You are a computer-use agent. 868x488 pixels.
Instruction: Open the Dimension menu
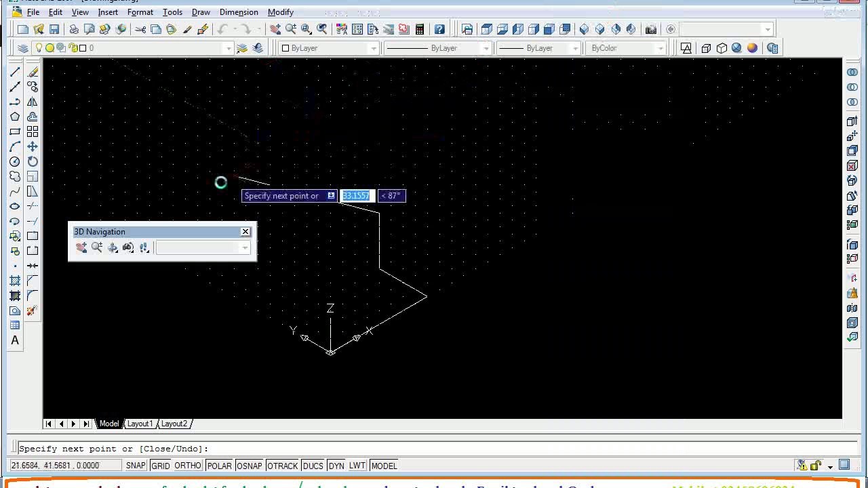coord(239,12)
